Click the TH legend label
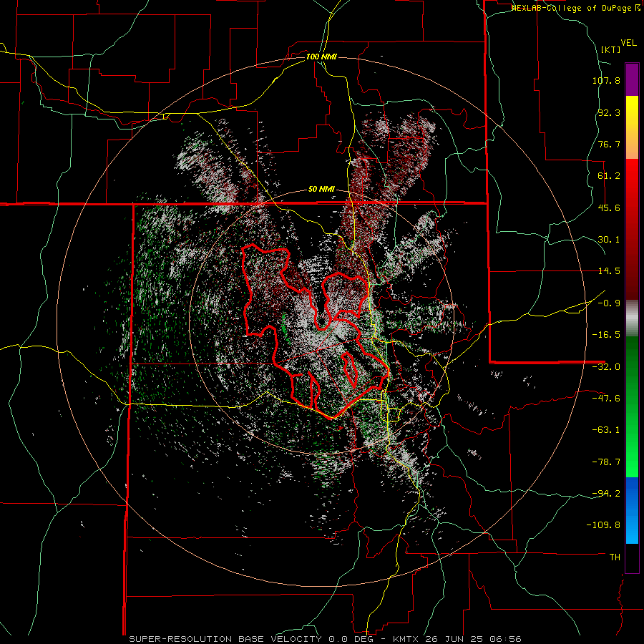 click(615, 557)
